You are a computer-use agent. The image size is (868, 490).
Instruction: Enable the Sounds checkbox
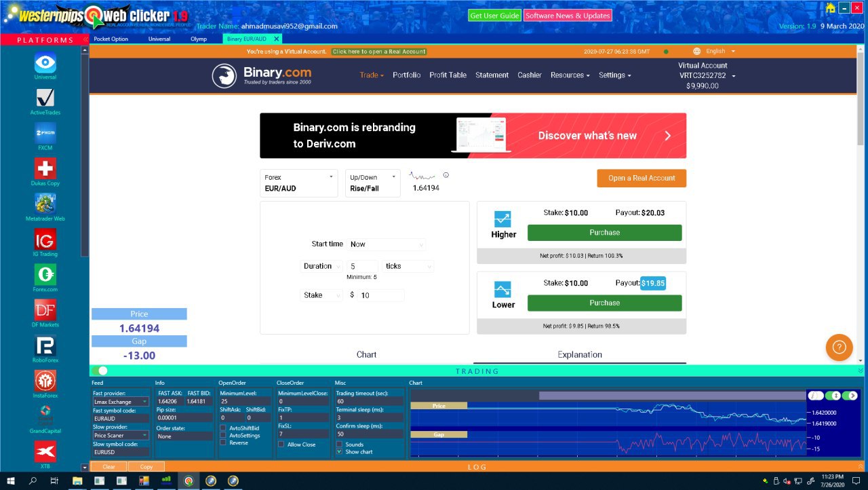[x=340, y=445]
